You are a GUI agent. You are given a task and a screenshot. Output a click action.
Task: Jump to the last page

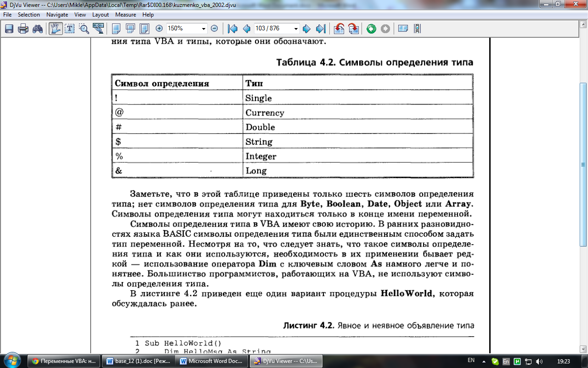[321, 29]
